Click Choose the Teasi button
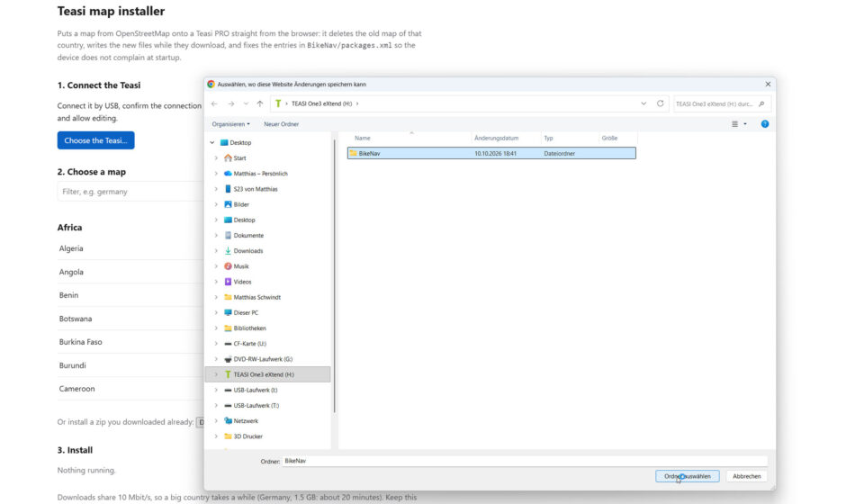Image resolution: width=846 pixels, height=504 pixels. click(x=96, y=140)
